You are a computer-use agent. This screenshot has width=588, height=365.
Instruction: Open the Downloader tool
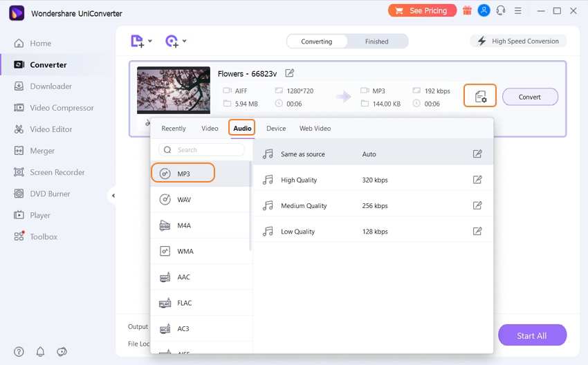tap(42, 86)
